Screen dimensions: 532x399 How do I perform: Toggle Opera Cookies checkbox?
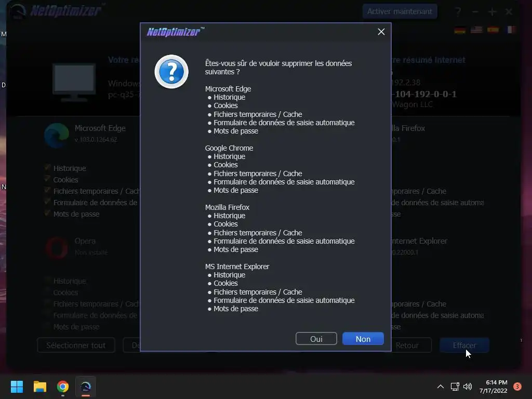click(x=47, y=292)
